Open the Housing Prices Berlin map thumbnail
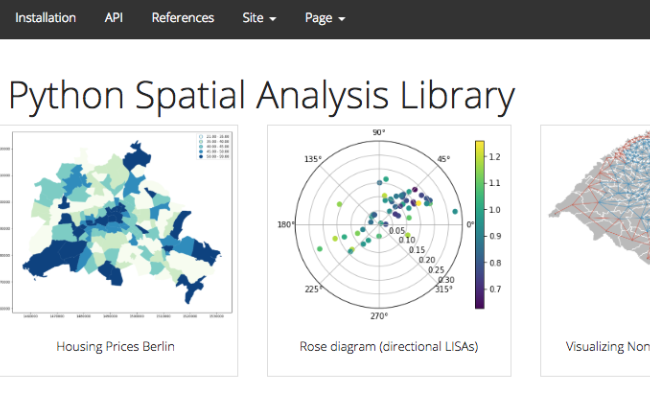The image size is (650, 394). (116, 224)
